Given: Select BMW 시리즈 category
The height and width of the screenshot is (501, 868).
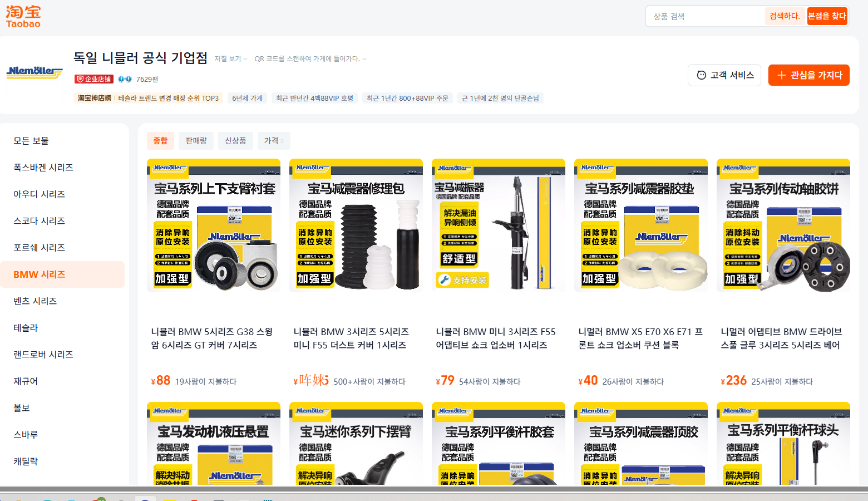Looking at the screenshot, I should [62, 274].
